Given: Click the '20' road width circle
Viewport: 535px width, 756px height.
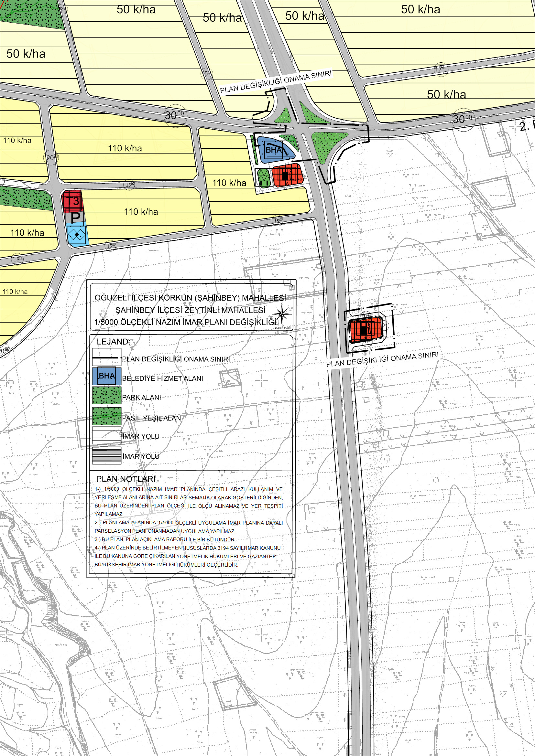Looking at the screenshot, I should click(51, 158).
